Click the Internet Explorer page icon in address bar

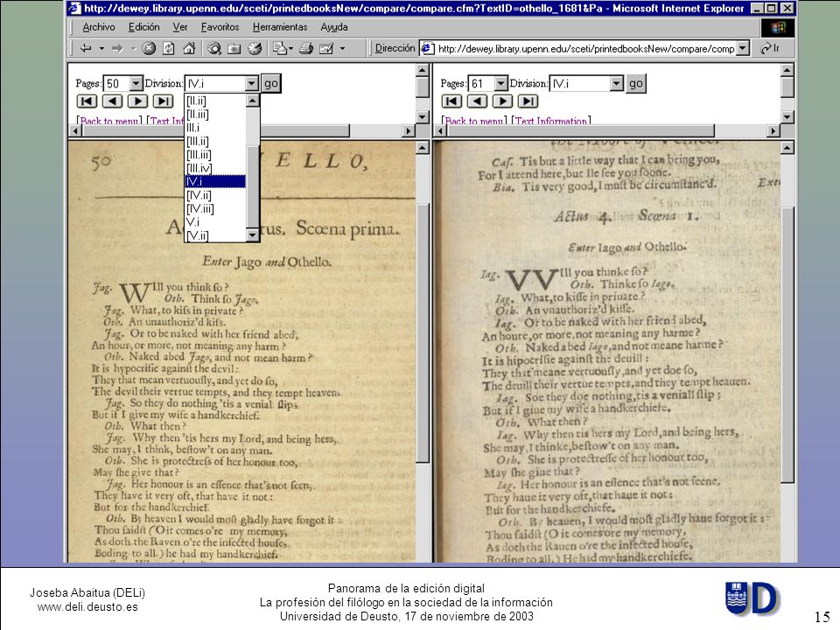pyautogui.click(x=427, y=49)
